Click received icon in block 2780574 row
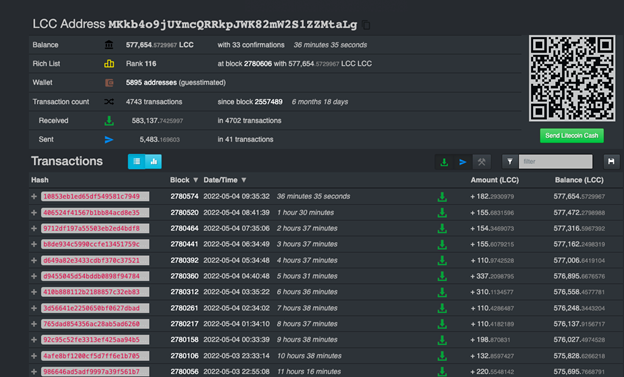624x377 pixels. point(442,197)
